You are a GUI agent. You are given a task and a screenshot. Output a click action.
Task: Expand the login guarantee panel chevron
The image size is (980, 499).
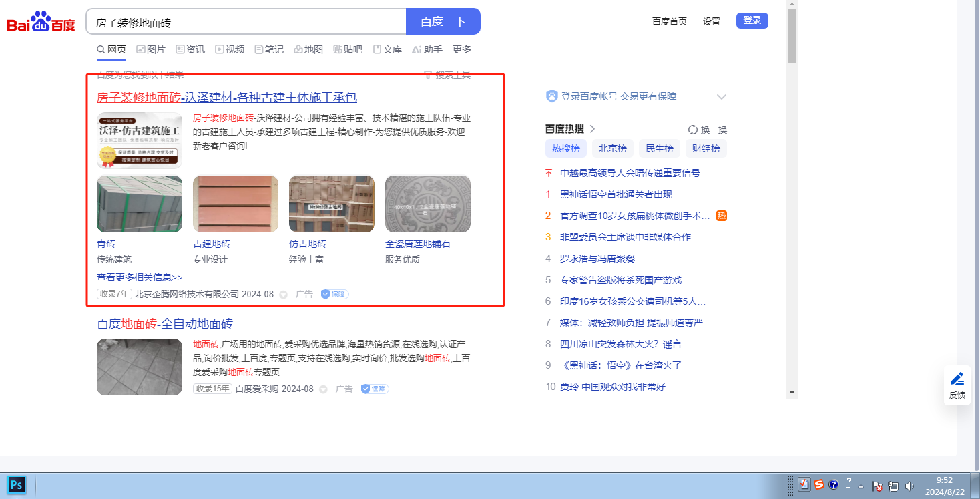(x=721, y=97)
